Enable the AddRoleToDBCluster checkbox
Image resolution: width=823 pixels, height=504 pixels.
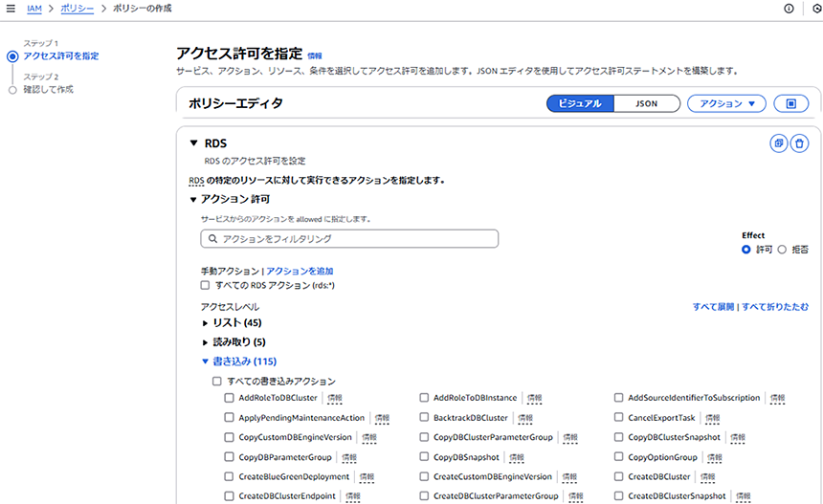coord(229,398)
